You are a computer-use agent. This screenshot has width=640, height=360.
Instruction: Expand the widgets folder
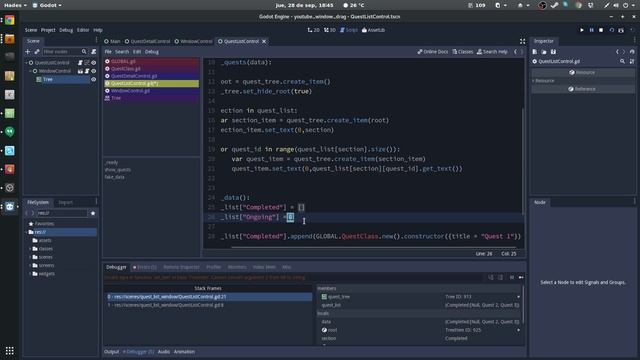31,274
